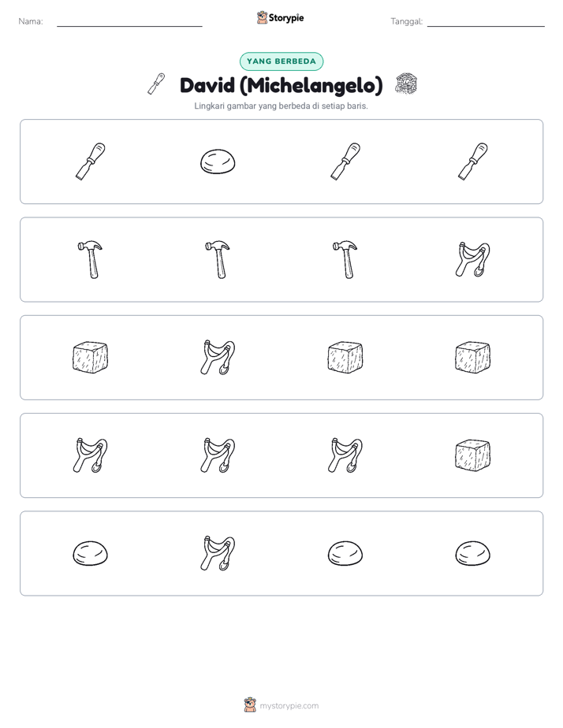563x728 pixels.
Task: Click the YANG BERBEDA badge
Action: 281,61
